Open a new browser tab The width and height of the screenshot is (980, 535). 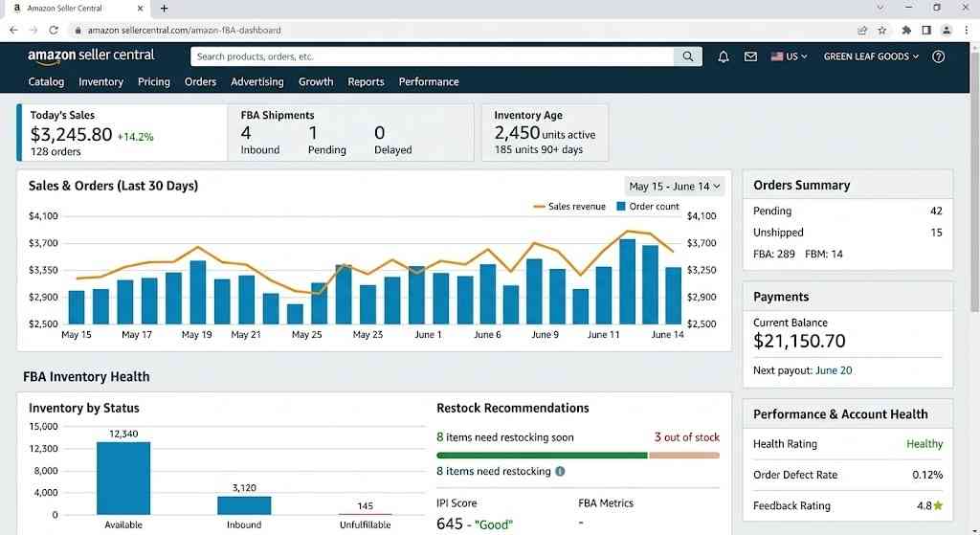[164, 8]
